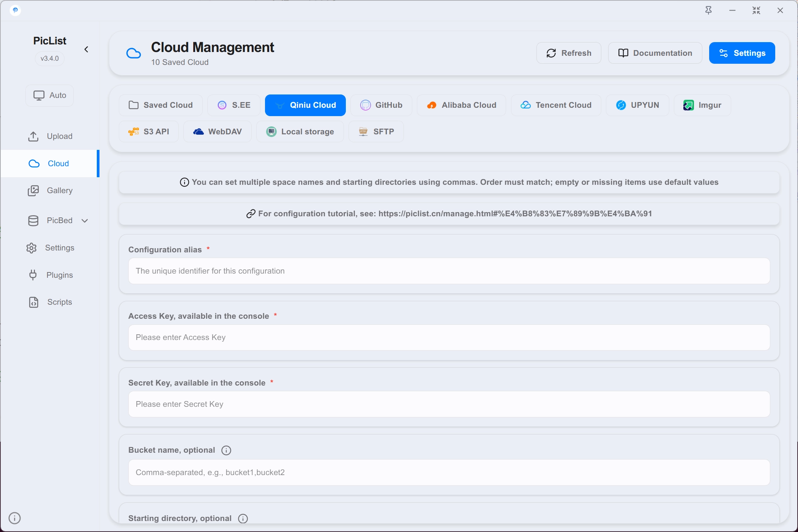798x532 pixels.
Task: Refresh the cloud list
Action: coord(568,53)
